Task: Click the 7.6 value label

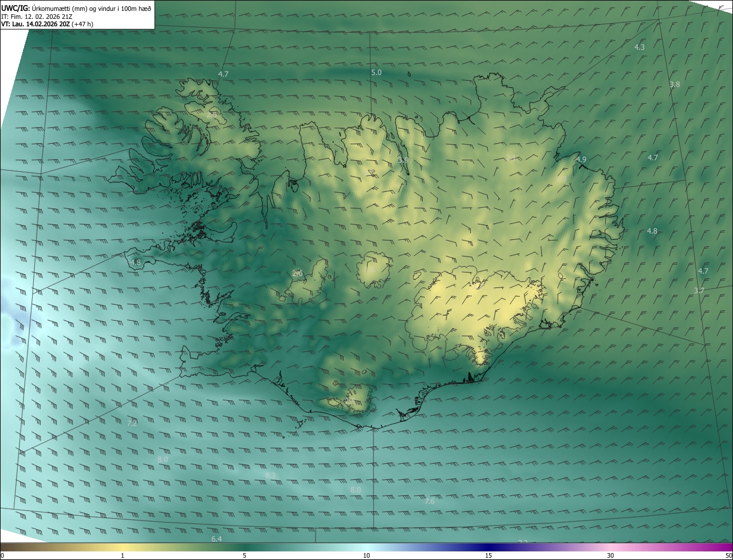Action: (x=429, y=501)
